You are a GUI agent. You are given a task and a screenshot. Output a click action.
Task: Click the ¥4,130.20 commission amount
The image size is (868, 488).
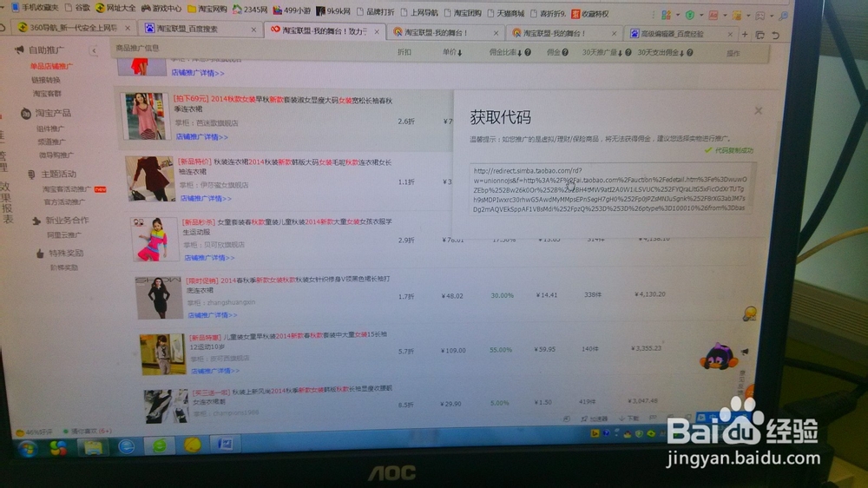650,294
